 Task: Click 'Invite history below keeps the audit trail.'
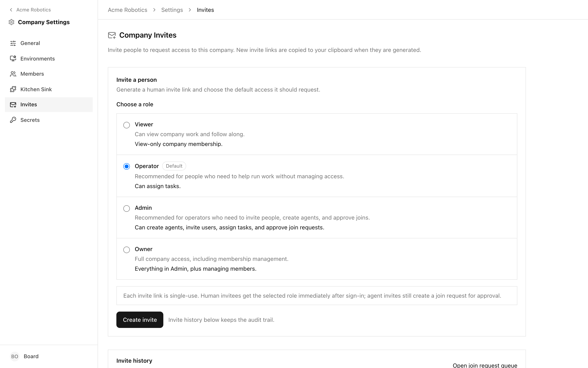221,320
